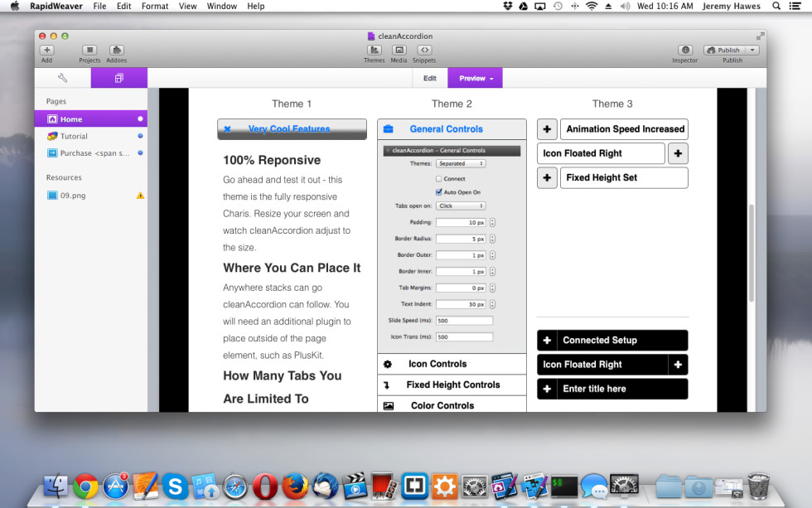This screenshot has width=812, height=508.
Task: Collapse the Very Cool Features accordion tab
Action: coord(292,129)
